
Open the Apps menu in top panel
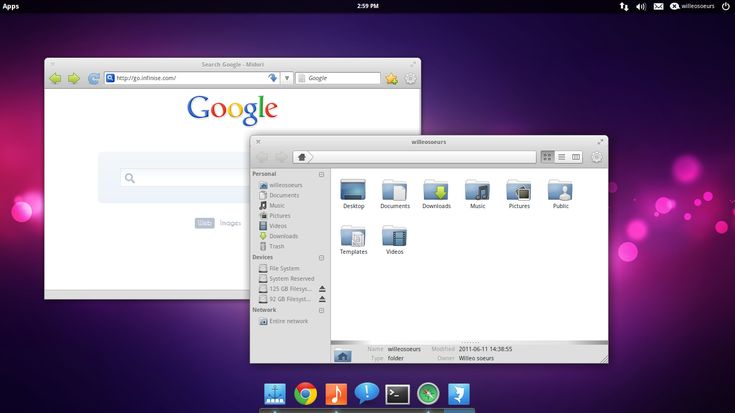11,6
